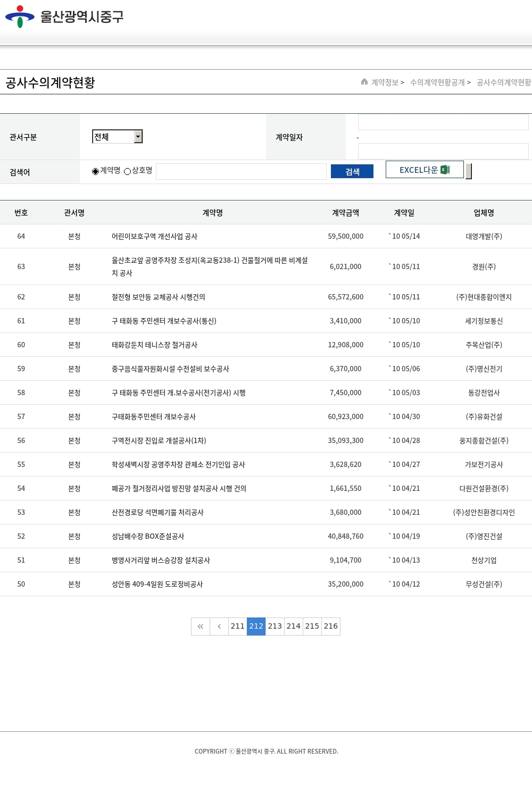Go to first page with double-arrow icon
Viewport: 532px width, 785px height.
pos(201,627)
